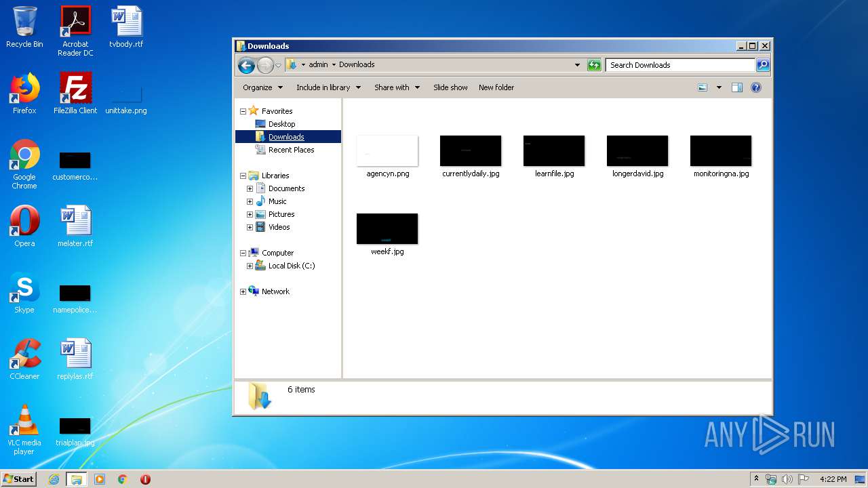Select the Recycle Bin desktop icon
The height and width of the screenshot is (488, 868).
coord(24,27)
